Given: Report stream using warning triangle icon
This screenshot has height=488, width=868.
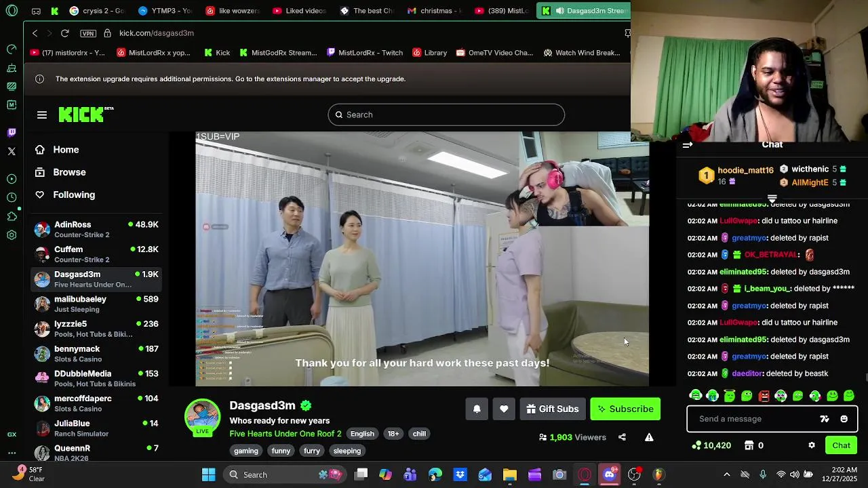Looking at the screenshot, I should [649, 437].
